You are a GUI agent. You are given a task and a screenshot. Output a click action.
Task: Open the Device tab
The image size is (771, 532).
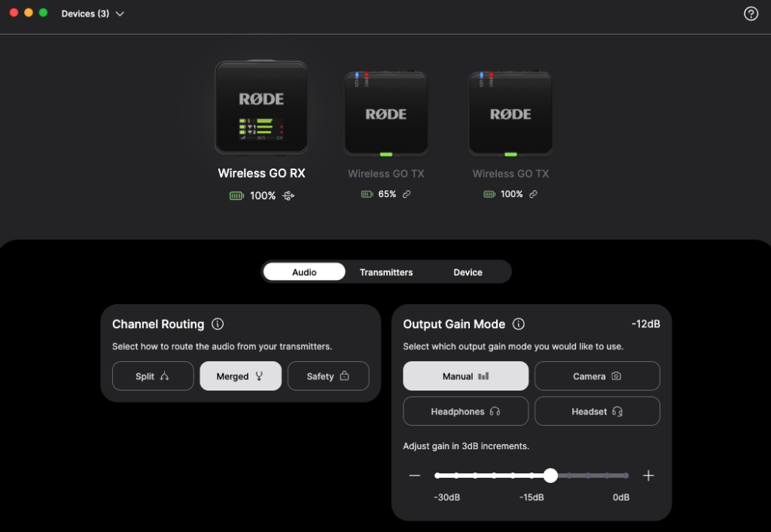pos(468,272)
